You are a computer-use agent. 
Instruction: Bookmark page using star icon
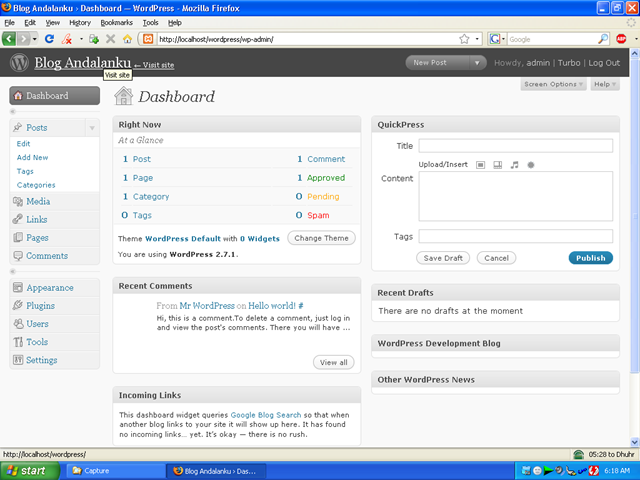click(464, 39)
